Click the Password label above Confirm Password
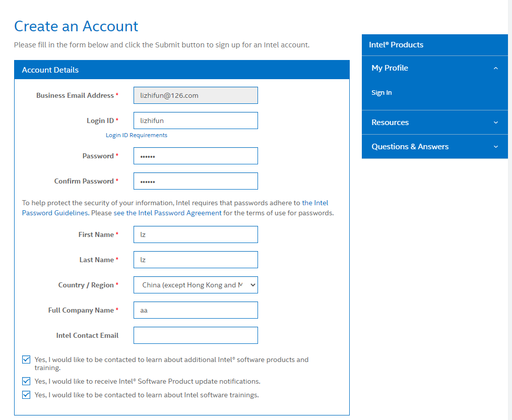The height and width of the screenshot is (420, 512). click(98, 156)
